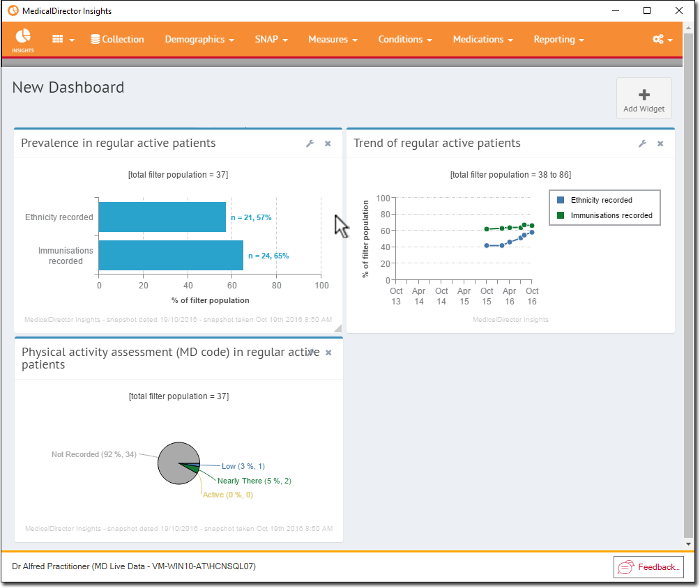Expand the Demographics dropdown menu
Viewport: 700px width, 588px height.
[199, 40]
